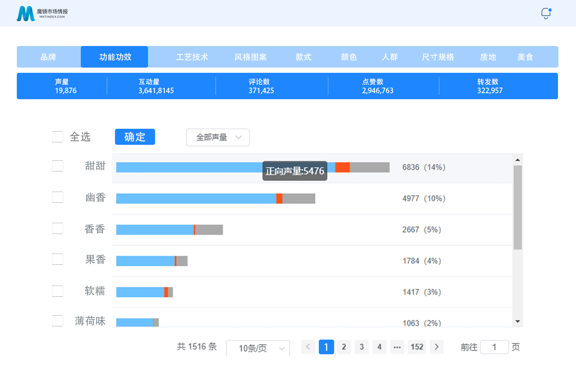Switch to the 品牌 tab
The image size is (576, 392).
tap(48, 57)
